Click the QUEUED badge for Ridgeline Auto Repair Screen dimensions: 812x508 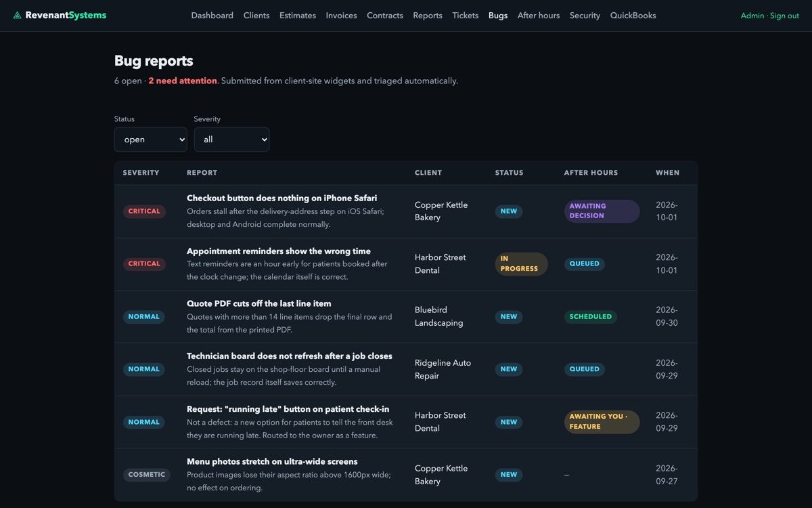coord(585,369)
